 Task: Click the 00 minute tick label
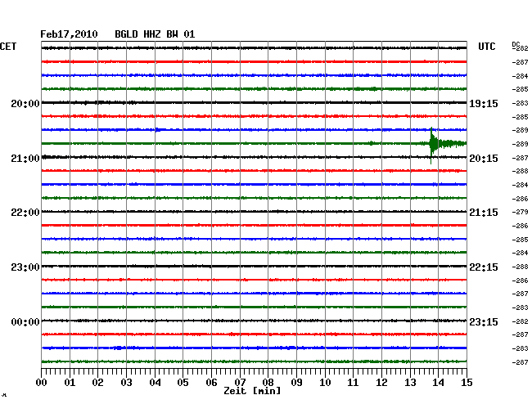pos(42,383)
